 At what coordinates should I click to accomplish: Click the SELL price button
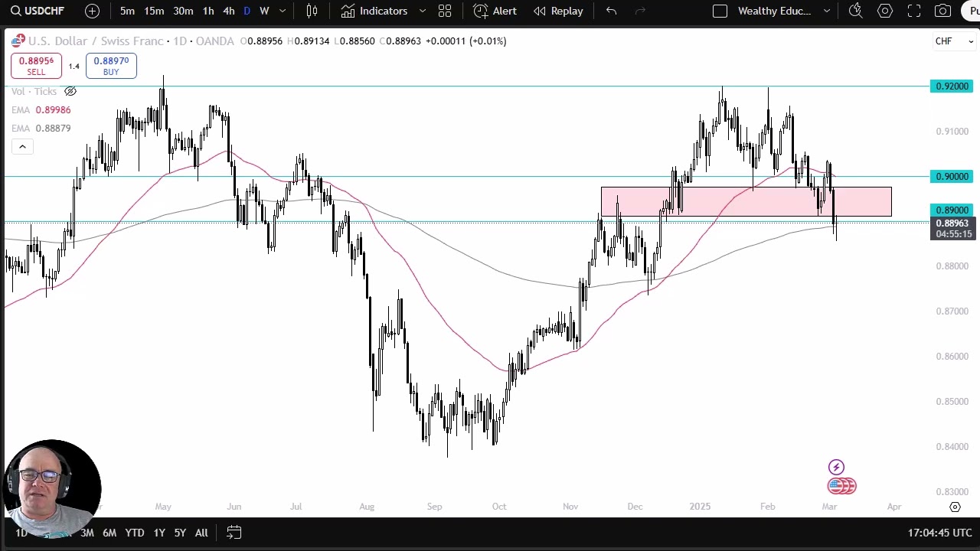click(36, 66)
